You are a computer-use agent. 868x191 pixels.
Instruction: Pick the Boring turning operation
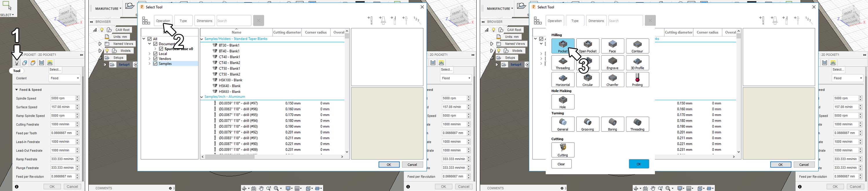coord(612,124)
